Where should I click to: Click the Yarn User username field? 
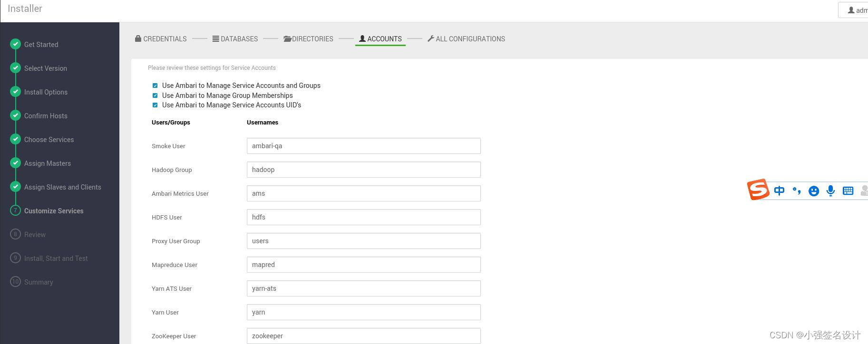[364, 312]
